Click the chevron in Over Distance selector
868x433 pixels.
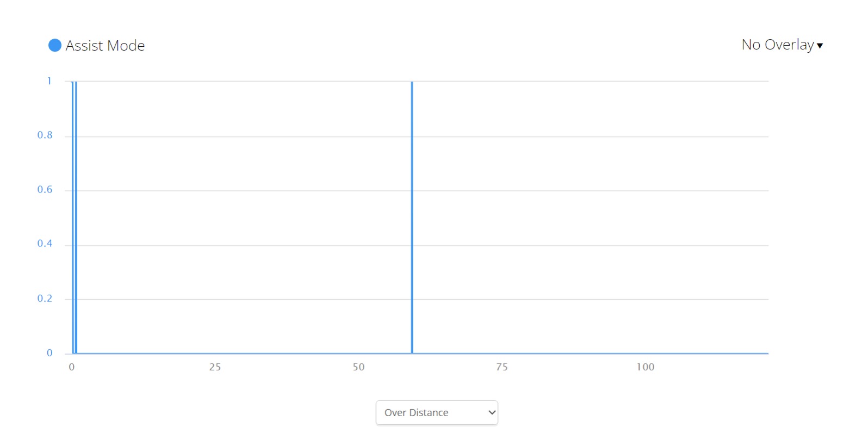[492, 412]
